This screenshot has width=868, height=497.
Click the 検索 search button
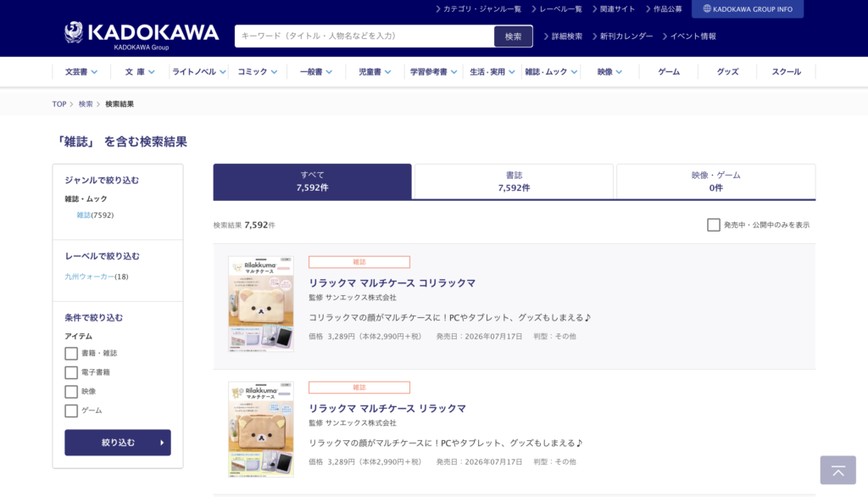[x=513, y=36]
